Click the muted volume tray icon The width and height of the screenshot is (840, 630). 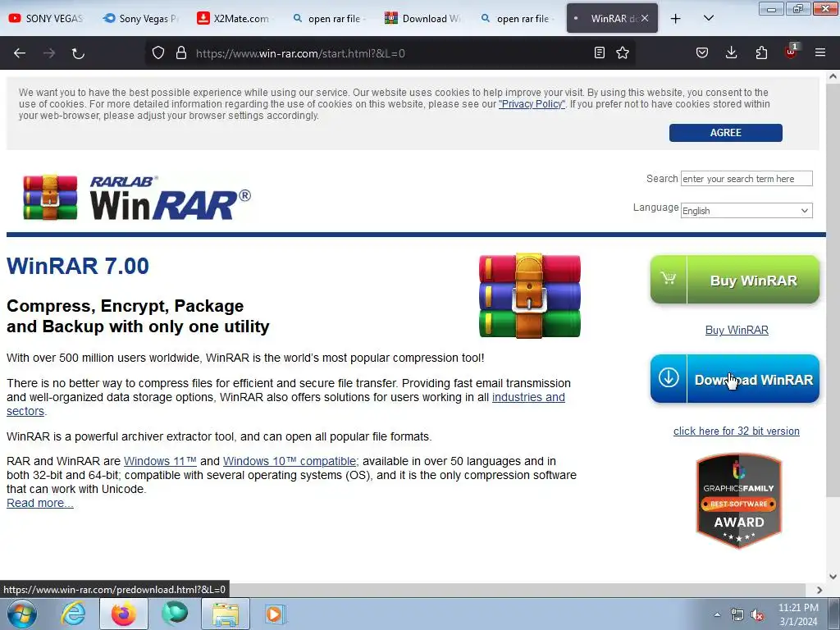(x=757, y=615)
